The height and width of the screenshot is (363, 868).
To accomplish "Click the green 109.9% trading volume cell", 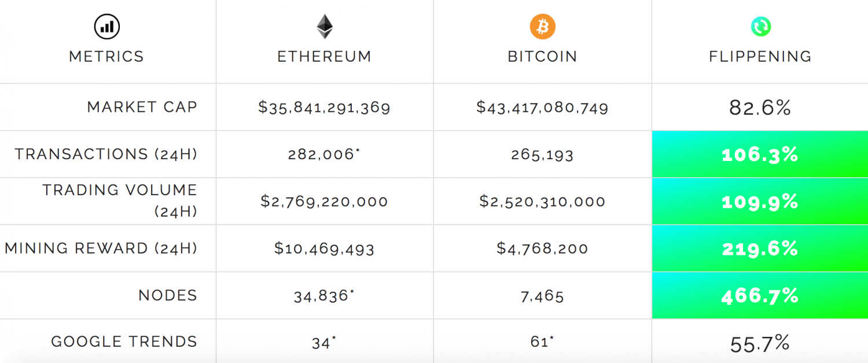I will tap(760, 201).
